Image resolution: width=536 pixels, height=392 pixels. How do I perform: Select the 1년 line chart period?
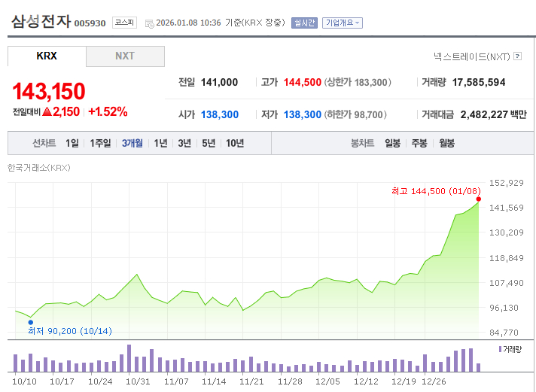coord(160,143)
